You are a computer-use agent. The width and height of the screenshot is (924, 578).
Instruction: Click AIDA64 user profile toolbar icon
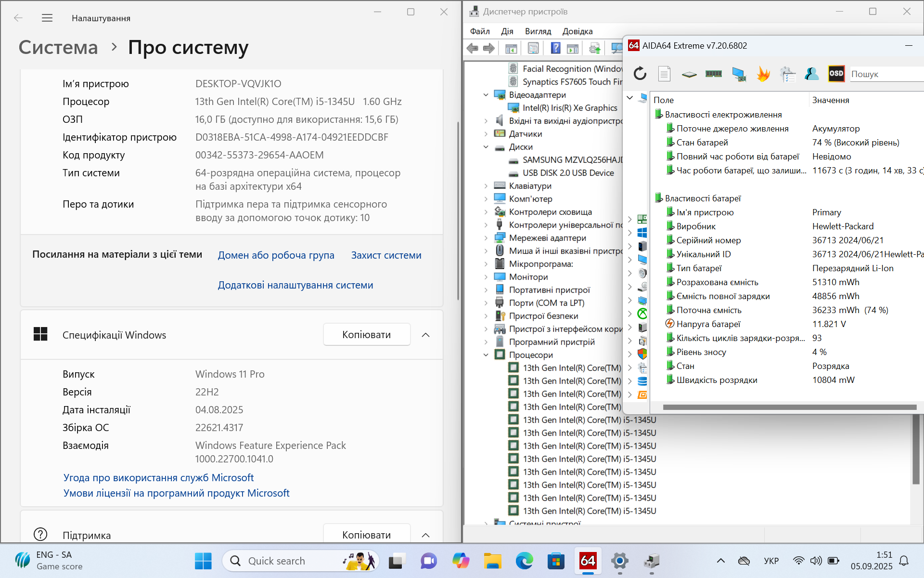[812, 74]
